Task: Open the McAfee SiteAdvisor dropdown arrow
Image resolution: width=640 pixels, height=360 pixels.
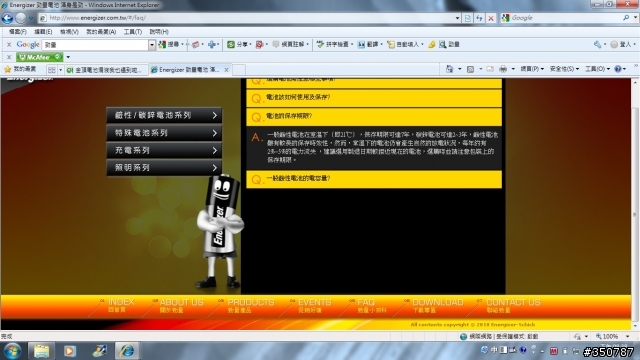Action: tap(68, 57)
